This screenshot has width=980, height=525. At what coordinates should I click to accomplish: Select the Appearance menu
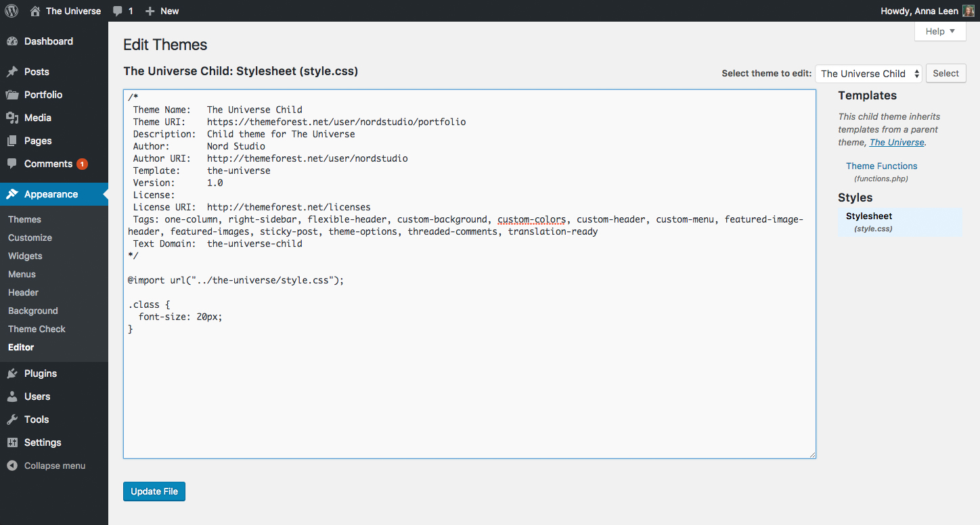(x=51, y=194)
